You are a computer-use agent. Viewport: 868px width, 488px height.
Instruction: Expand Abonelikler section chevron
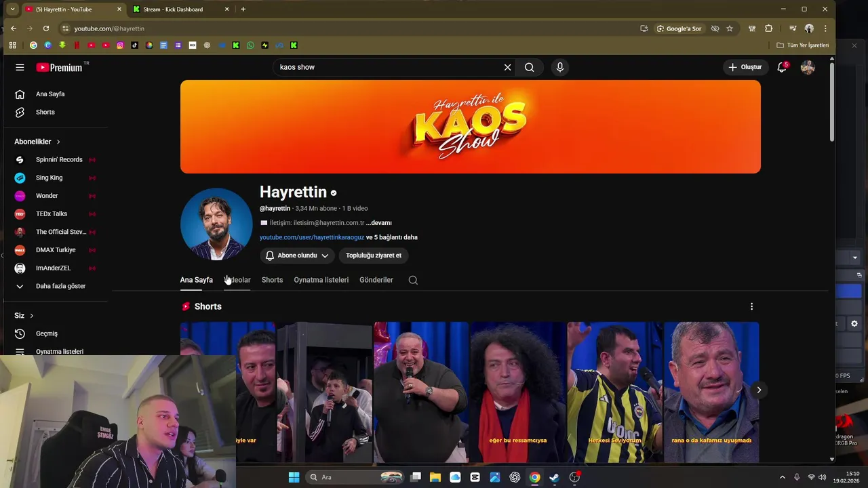(x=58, y=142)
